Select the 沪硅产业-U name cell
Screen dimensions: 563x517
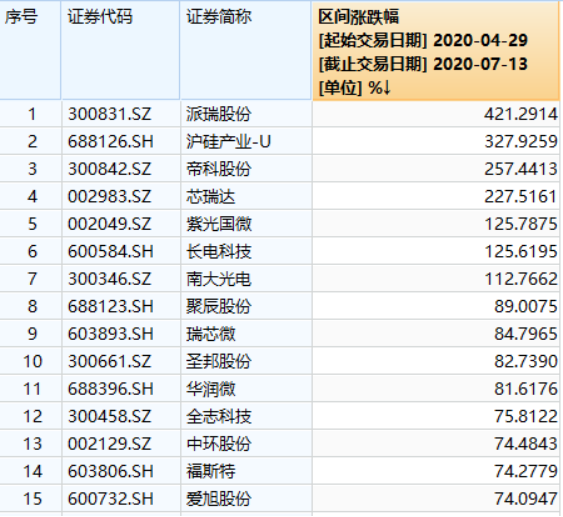tap(228, 142)
